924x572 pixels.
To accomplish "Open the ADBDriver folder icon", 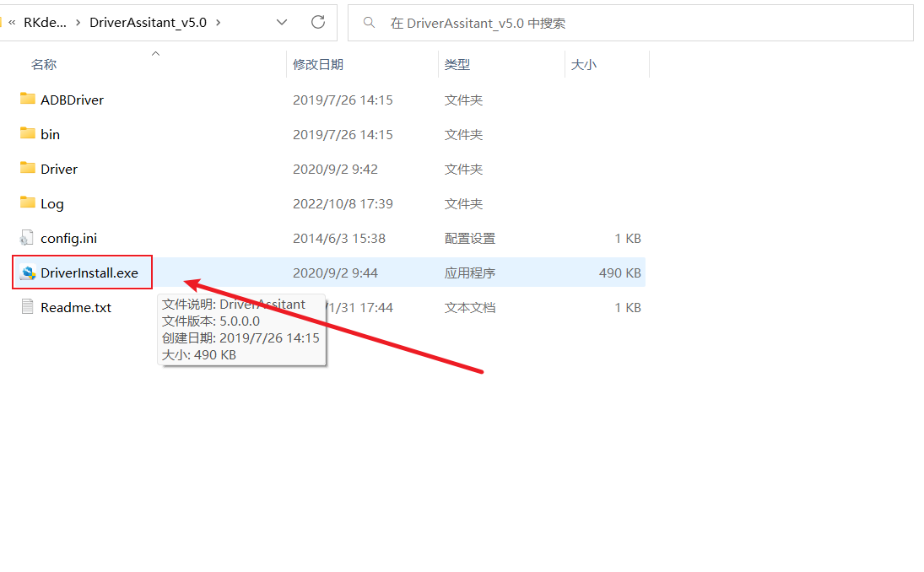I will (x=25, y=100).
